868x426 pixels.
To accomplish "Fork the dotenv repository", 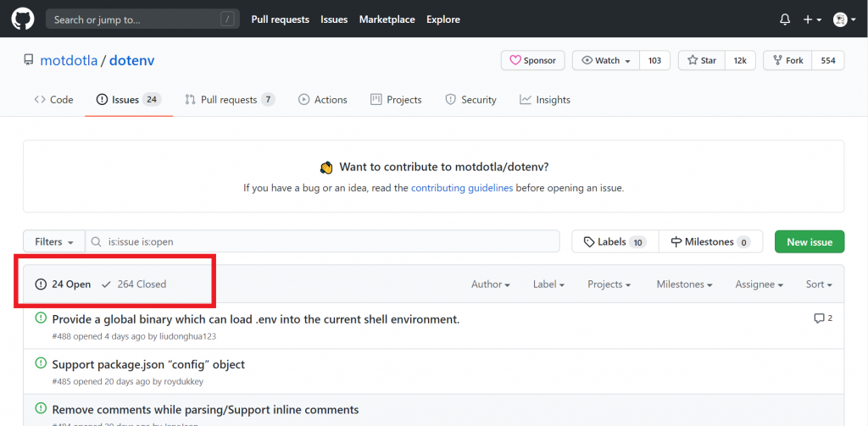I will 787,61.
